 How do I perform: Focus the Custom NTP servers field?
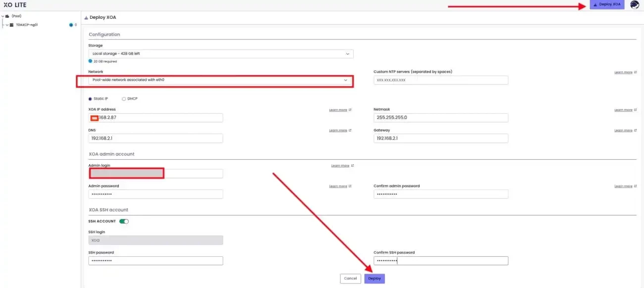pyautogui.click(x=441, y=80)
